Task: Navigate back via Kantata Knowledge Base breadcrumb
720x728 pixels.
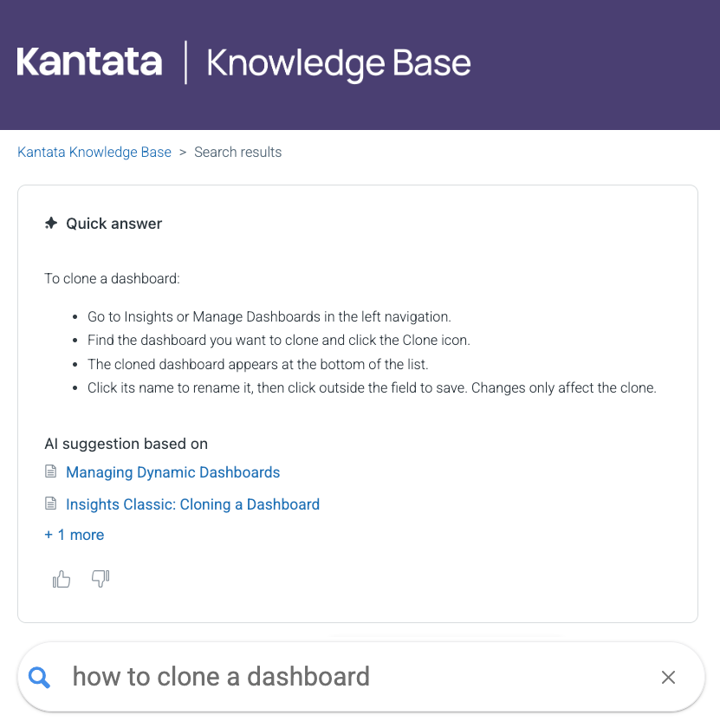Action: pos(94,152)
